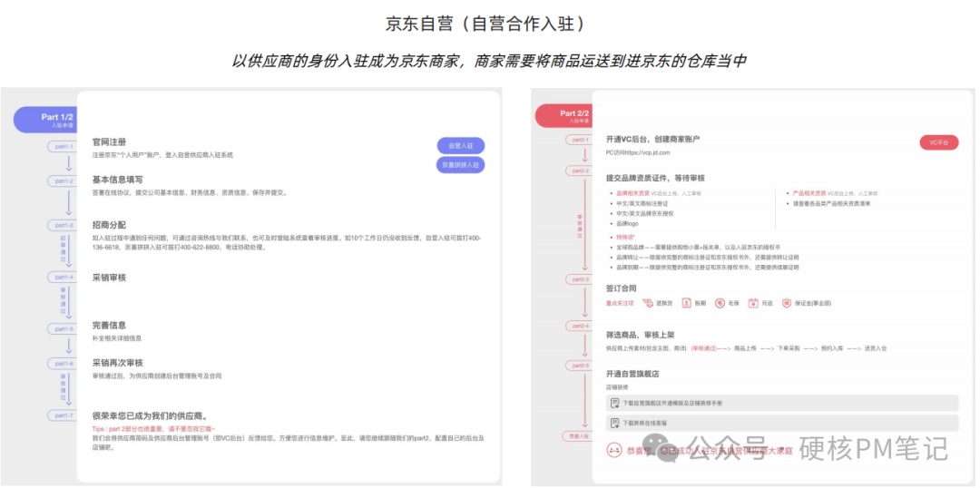Click the red Tips line about part 2
Image resolution: width=980 pixels, height=488 pixels.
(153, 429)
